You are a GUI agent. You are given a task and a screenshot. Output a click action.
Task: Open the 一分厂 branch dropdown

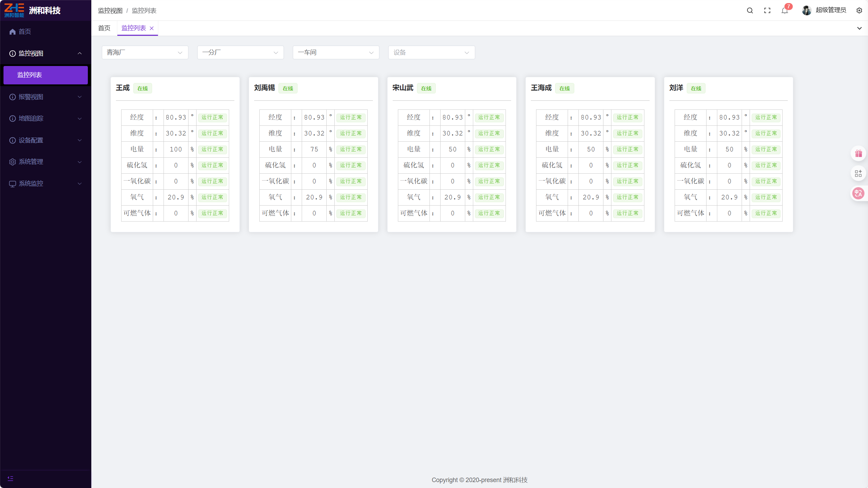coord(240,52)
